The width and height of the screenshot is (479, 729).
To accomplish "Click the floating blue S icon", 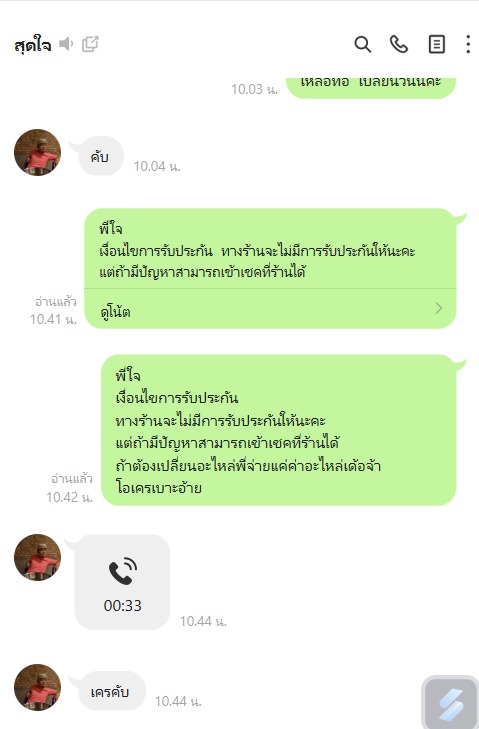I will click(x=450, y=702).
